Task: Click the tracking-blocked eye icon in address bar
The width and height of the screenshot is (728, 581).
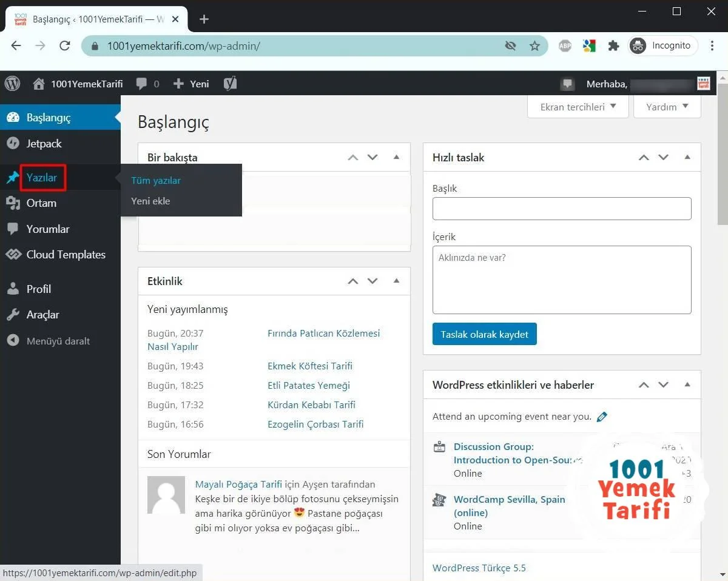Action: [x=510, y=45]
